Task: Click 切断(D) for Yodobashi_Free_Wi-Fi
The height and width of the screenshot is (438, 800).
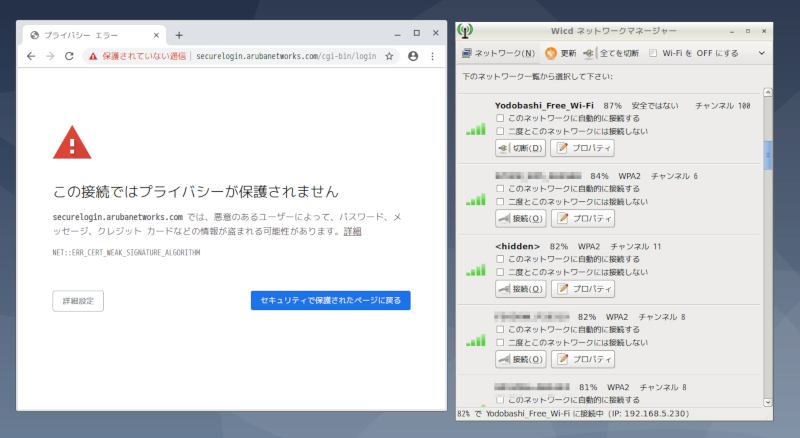Action: click(x=520, y=148)
